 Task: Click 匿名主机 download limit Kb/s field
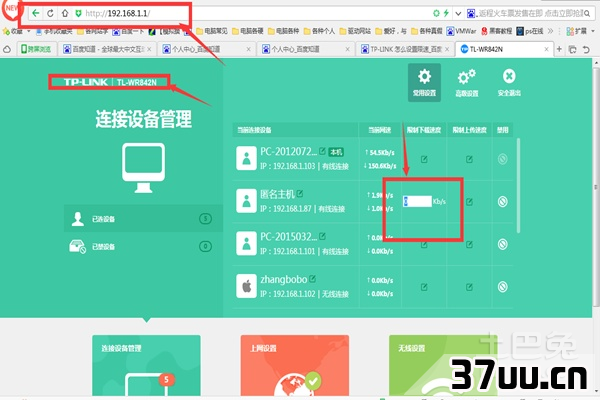[417, 201]
